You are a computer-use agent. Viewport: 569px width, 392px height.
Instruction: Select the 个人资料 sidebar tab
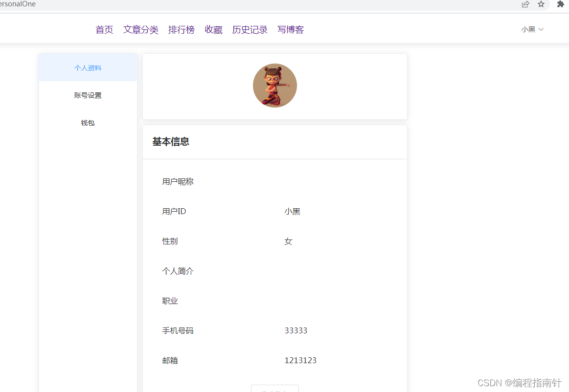point(88,67)
